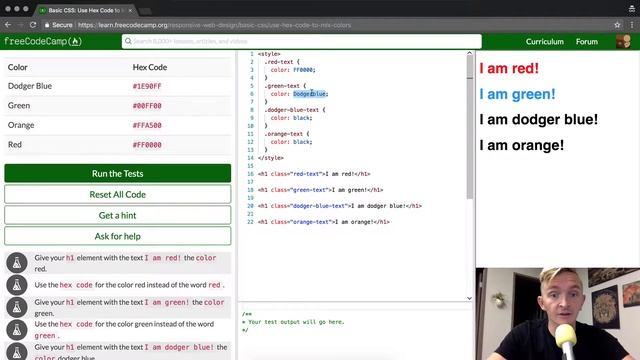Click the browser back arrow

8,25
